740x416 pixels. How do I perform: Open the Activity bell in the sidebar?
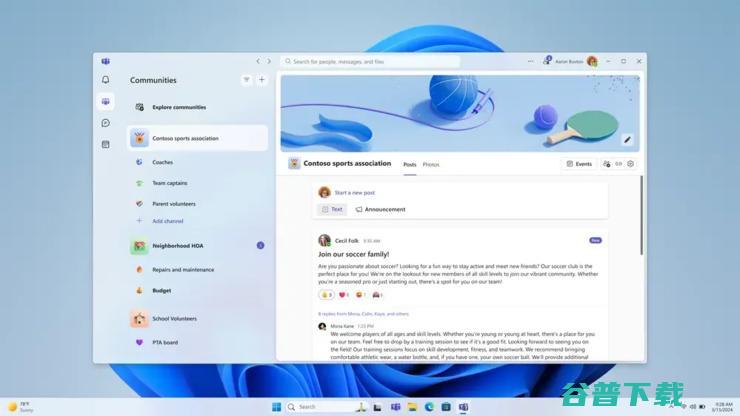[106, 80]
